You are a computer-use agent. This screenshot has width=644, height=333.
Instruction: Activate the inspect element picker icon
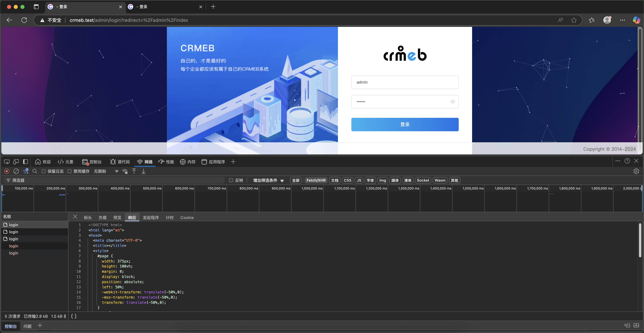[7, 162]
